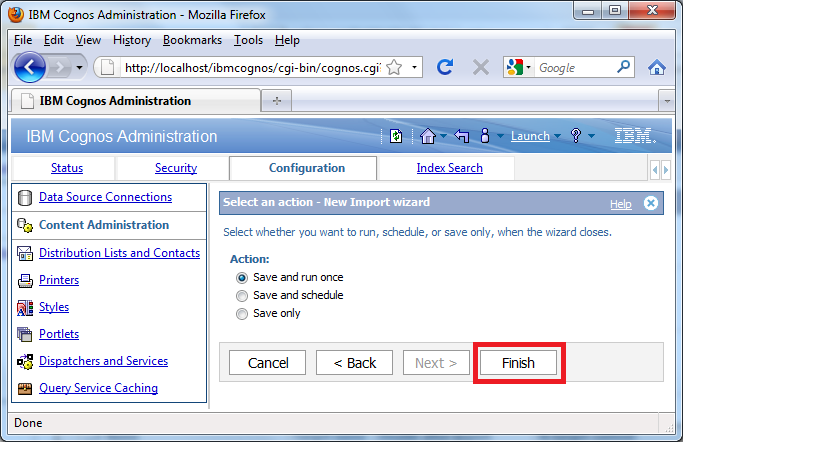Open Dispatchers and Services link
This screenshot has height=460, width=819.
(x=103, y=361)
